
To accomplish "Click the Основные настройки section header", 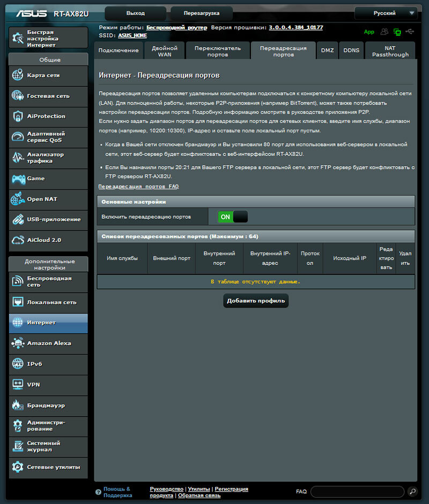I will (x=256, y=202).
